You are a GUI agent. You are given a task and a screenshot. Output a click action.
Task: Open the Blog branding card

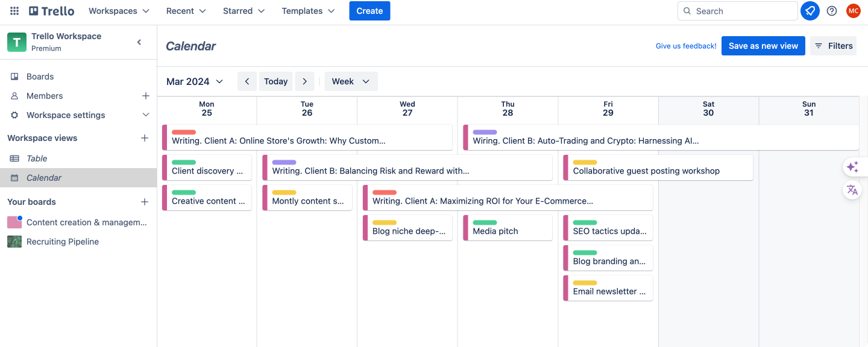pyautogui.click(x=608, y=258)
